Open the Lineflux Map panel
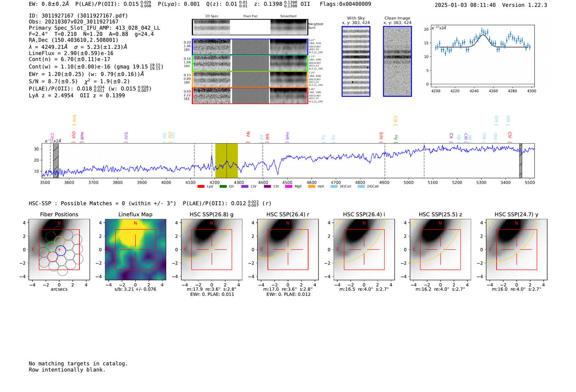 (x=135, y=250)
